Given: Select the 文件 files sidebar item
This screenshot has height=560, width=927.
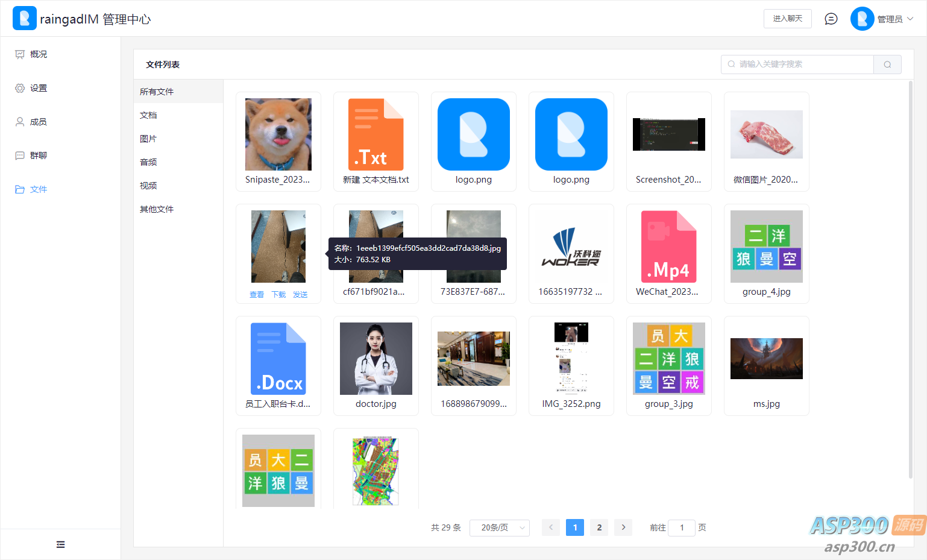Looking at the screenshot, I should pyautogui.click(x=60, y=189).
